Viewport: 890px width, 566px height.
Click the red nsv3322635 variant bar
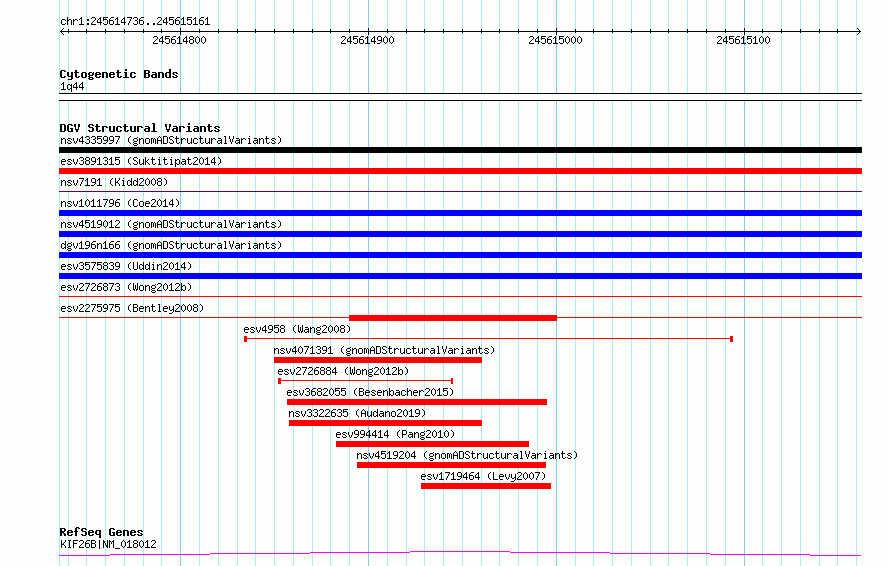pyautogui.click(x=385, y=423)
